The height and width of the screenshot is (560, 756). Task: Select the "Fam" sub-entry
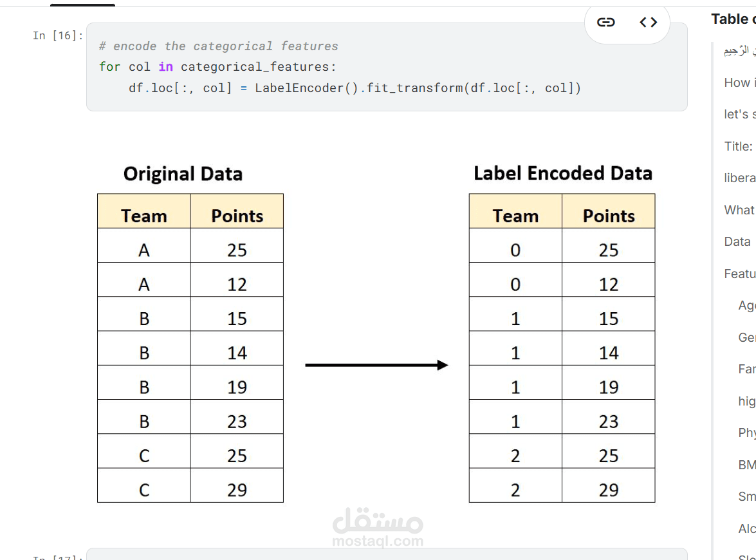(x=746, y=369)
